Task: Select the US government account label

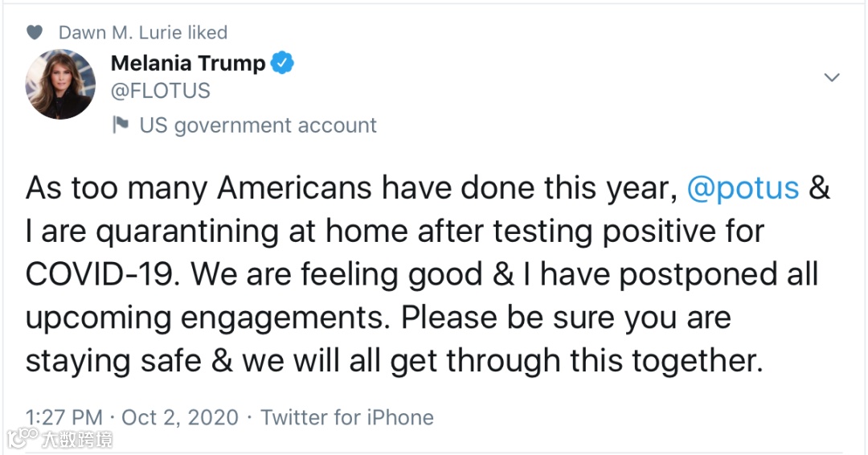Action: click(257, 125)
